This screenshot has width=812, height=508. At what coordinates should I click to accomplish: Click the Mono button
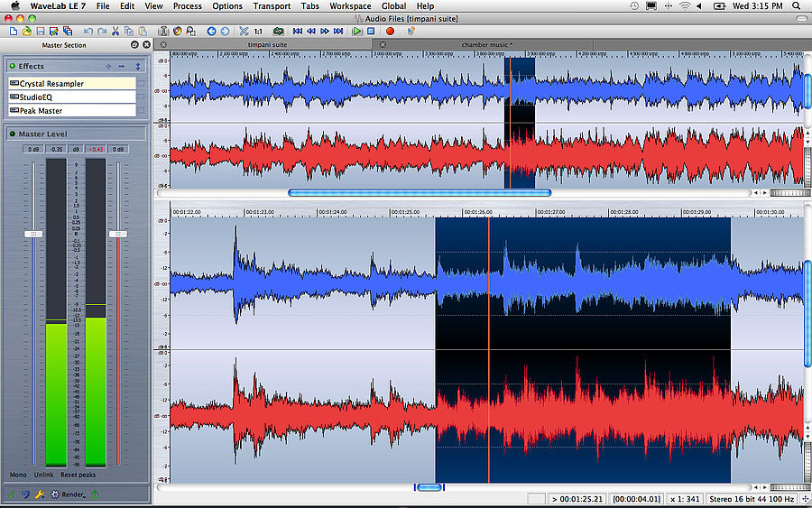point(18,475)
